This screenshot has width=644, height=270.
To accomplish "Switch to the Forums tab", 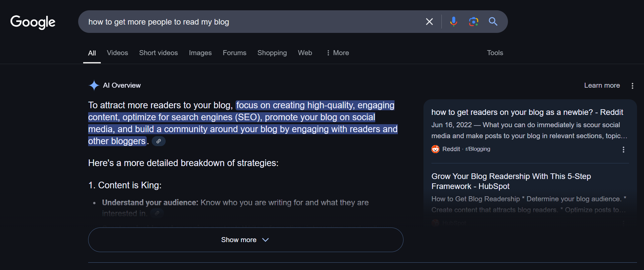I will pos(235,53).
